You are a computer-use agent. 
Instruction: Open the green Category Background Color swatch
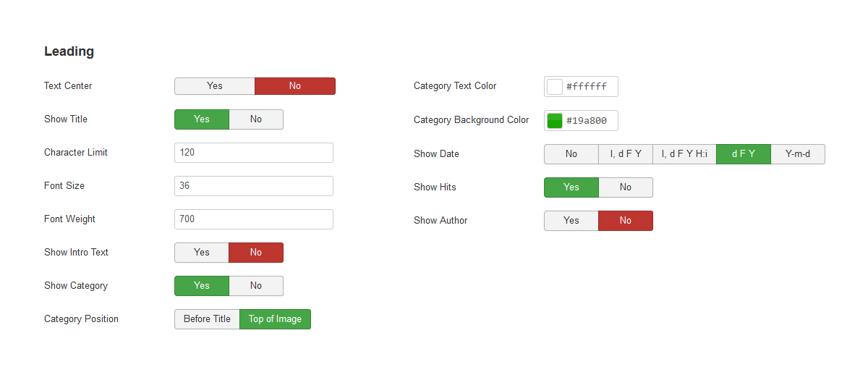(555, 121)
